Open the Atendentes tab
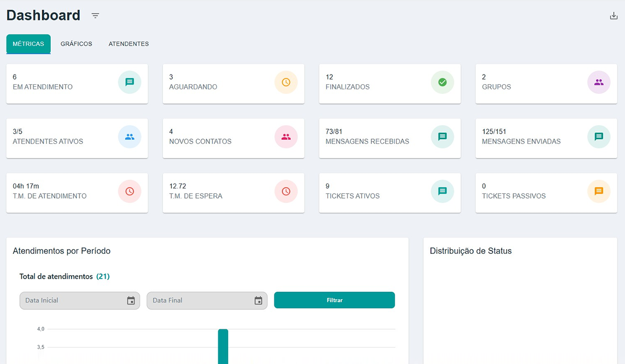 point(129,44)
